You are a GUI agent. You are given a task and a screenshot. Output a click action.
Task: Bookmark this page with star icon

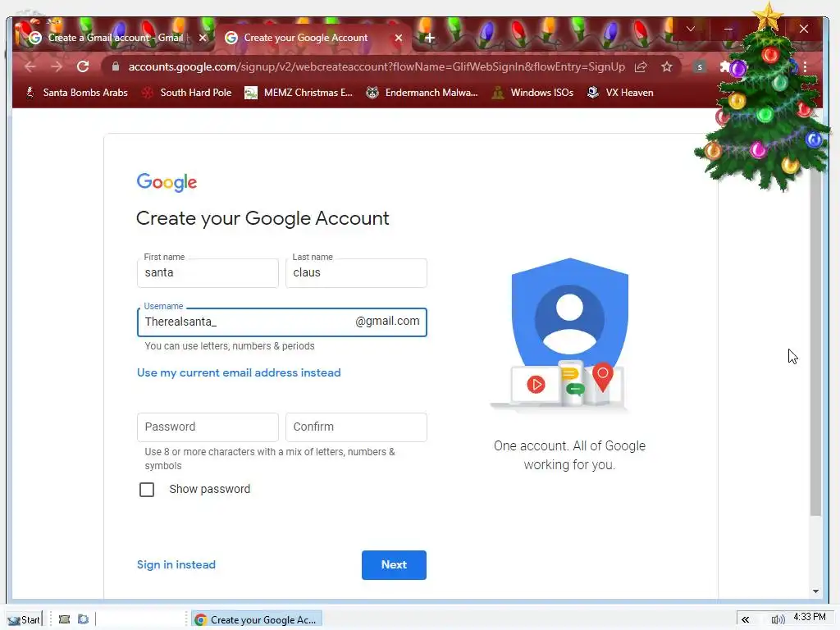pos(666,67)
